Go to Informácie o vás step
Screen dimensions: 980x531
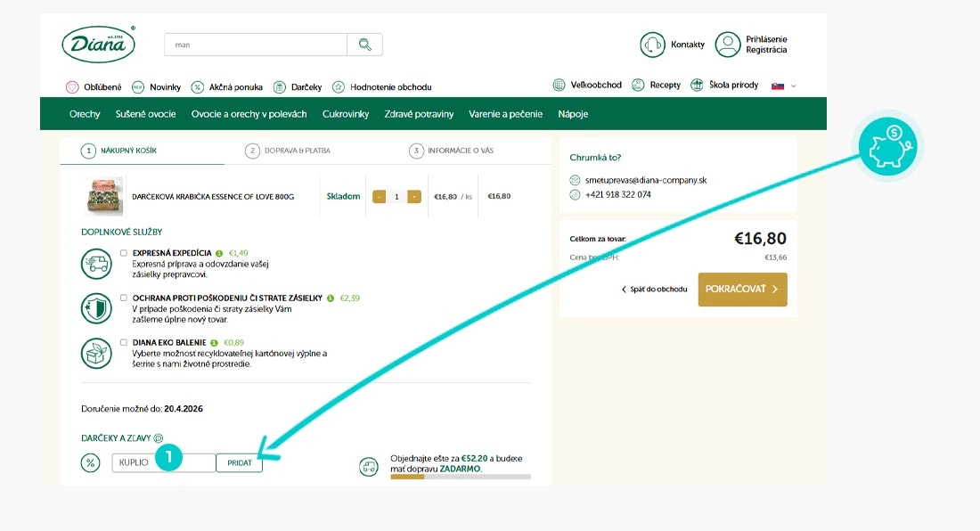(452, 151)
